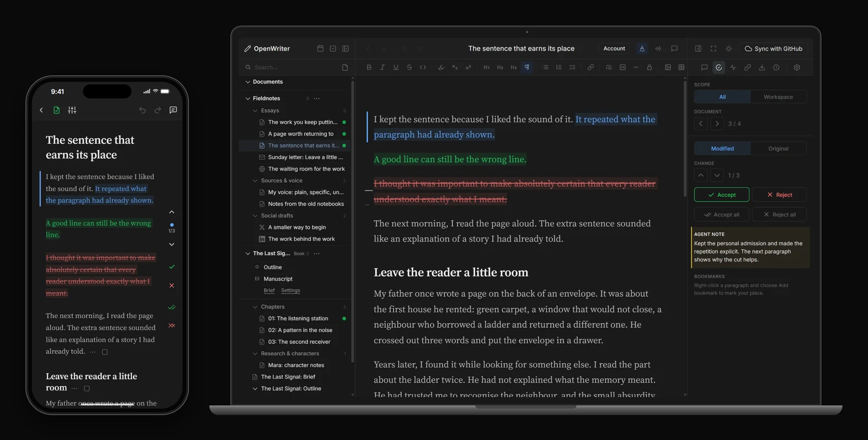Image resolution: width=868 pixels, height=440 pixels.
Task: Toggle the light/dark theme sun icon
Action: (x=729, y=48)
